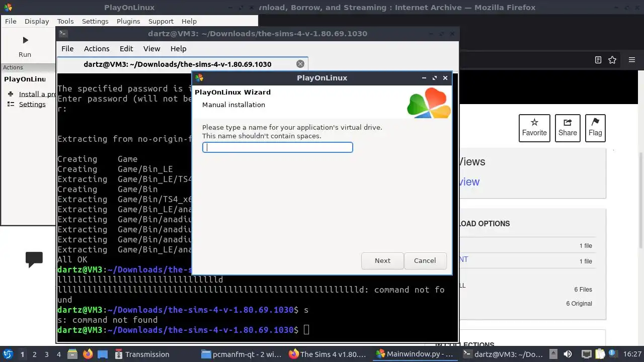Select the dartz@VM3 terminal tab
644x362 pixels.
pyautogui.click(x=182, y=64)
